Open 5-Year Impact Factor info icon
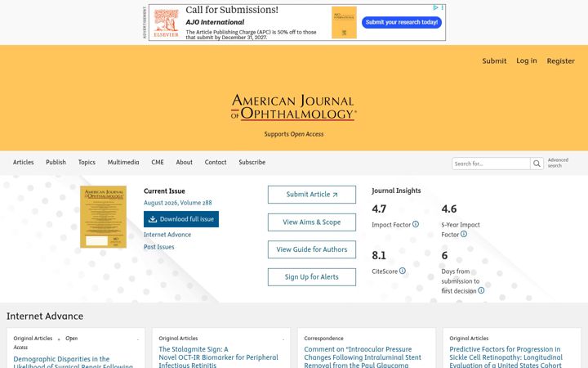This screenshot has height=368, width=588. (x=464, y=234)
